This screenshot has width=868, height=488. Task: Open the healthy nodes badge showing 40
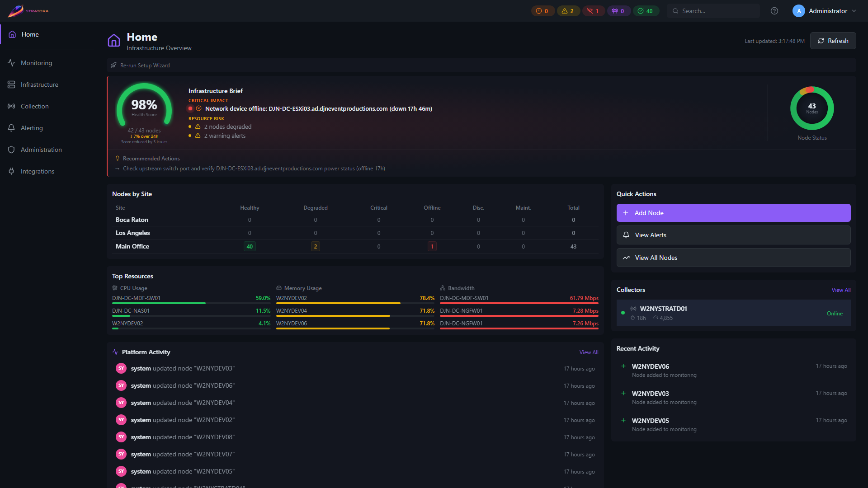tap(646, 11)
